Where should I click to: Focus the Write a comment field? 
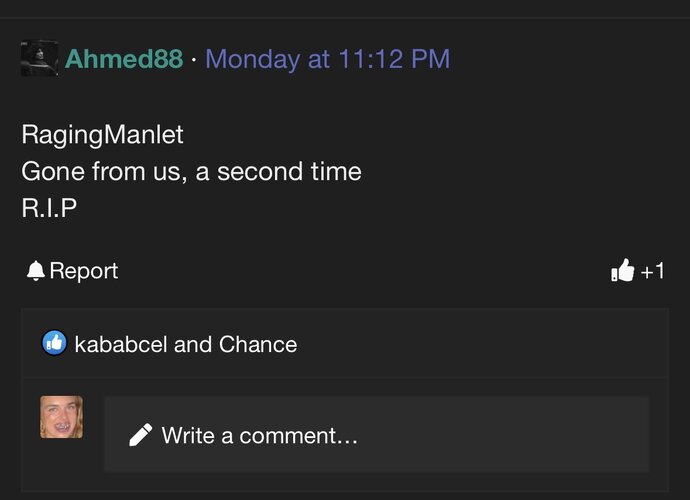pyautogui.click(x=377, y=435)
